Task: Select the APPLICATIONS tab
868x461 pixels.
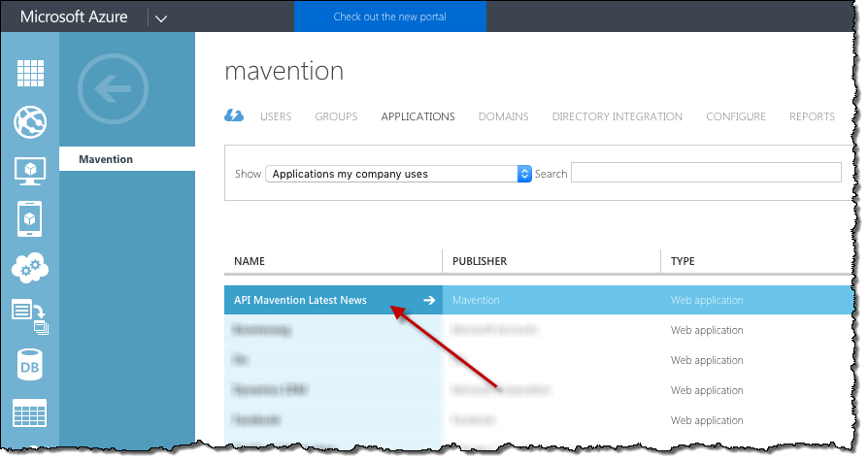Action: [417, 116]
